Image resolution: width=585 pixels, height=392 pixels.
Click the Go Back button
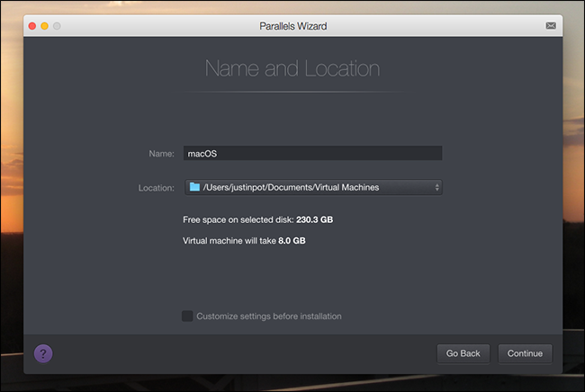click(x=463, y=353)
